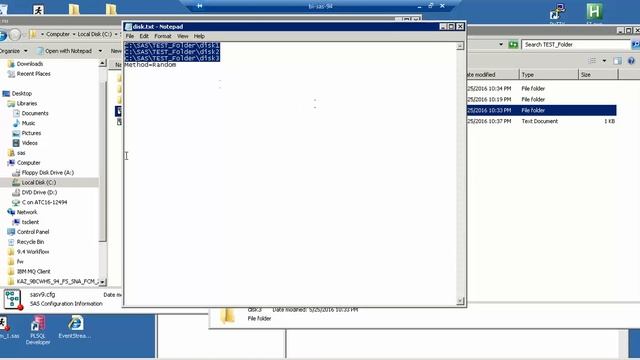Click the Notepad scrollbar up arrow

click(460, 46)
